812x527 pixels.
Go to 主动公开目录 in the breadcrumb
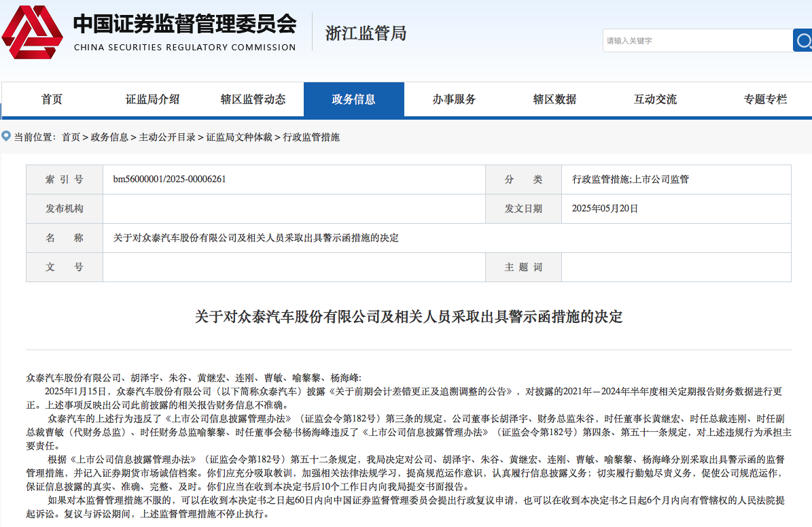point(167,137)
